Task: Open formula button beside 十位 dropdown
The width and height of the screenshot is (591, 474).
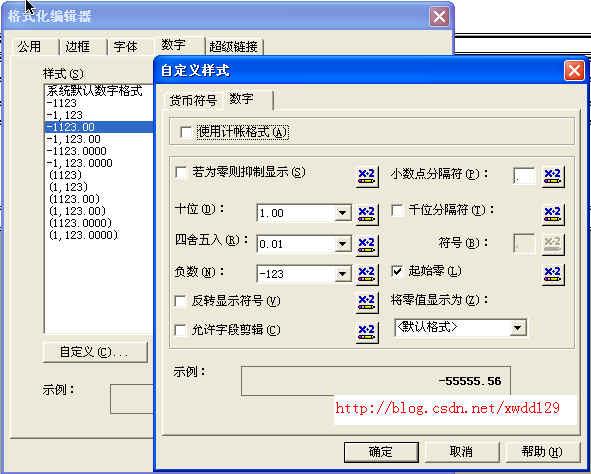Action: click(367, 214)
